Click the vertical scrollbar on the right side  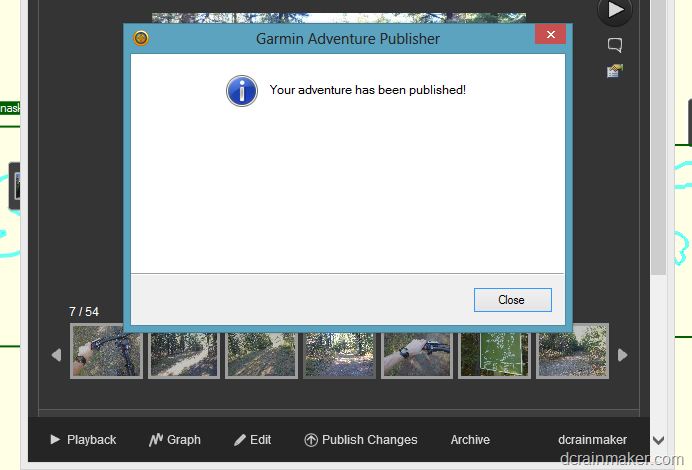(658, 137)
